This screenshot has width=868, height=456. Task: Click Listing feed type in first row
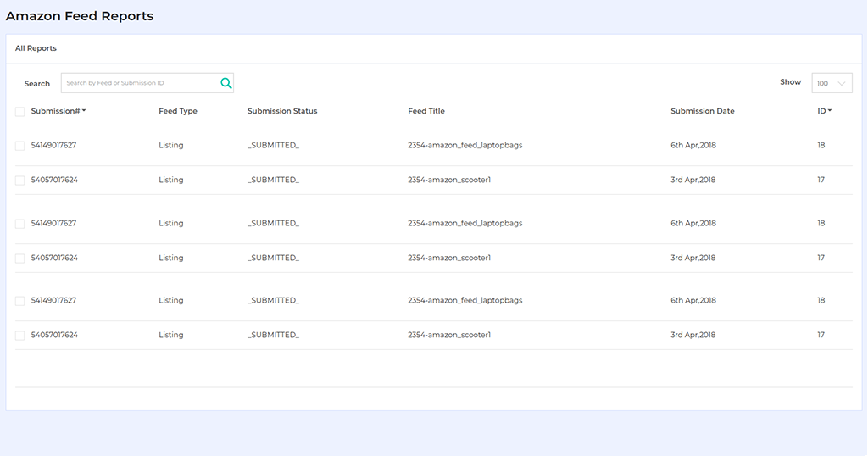pos(170,145)
